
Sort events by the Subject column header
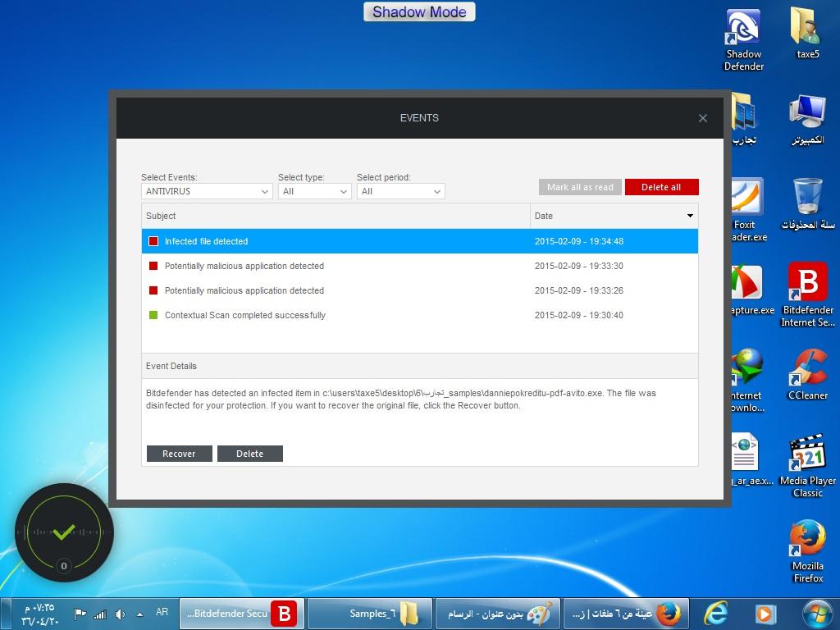pos(336,216)
